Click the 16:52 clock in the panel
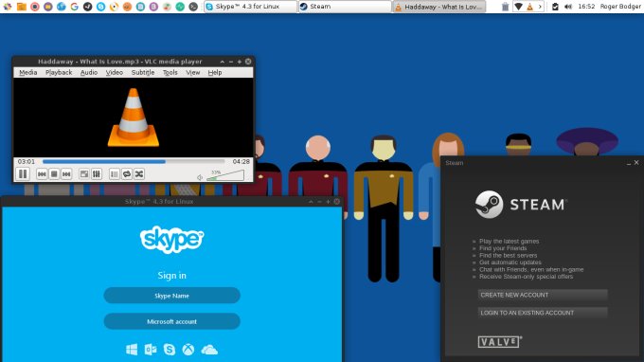 [x=586, y=7]
